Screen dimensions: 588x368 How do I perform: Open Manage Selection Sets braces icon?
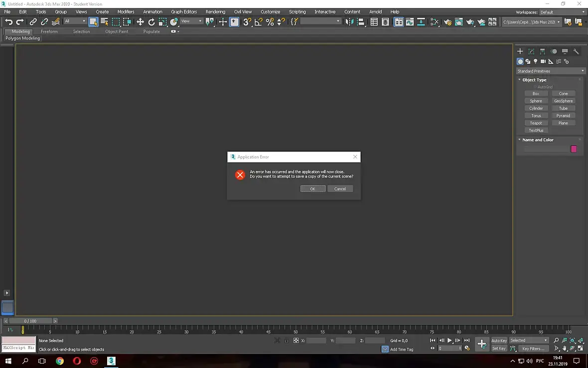click(294, 22)
